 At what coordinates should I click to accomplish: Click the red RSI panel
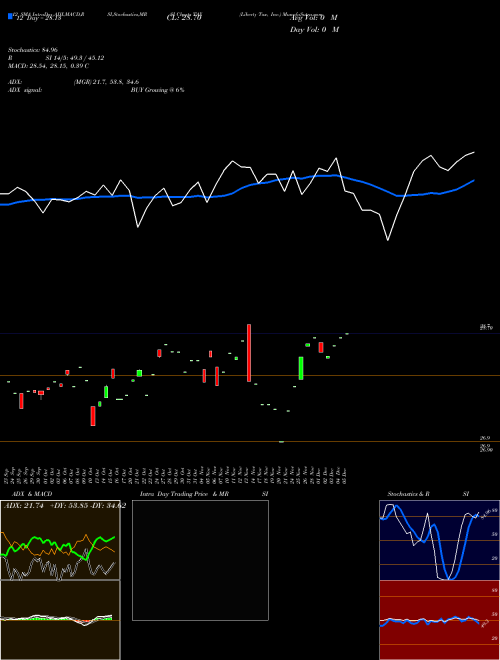point(439,620)
